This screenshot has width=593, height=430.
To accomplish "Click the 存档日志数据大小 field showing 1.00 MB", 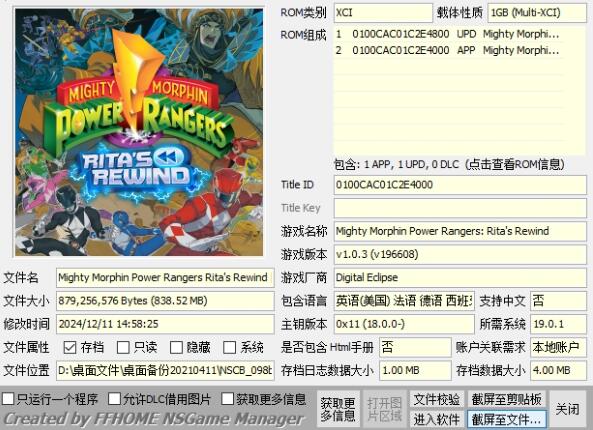I will pos(415,370).
